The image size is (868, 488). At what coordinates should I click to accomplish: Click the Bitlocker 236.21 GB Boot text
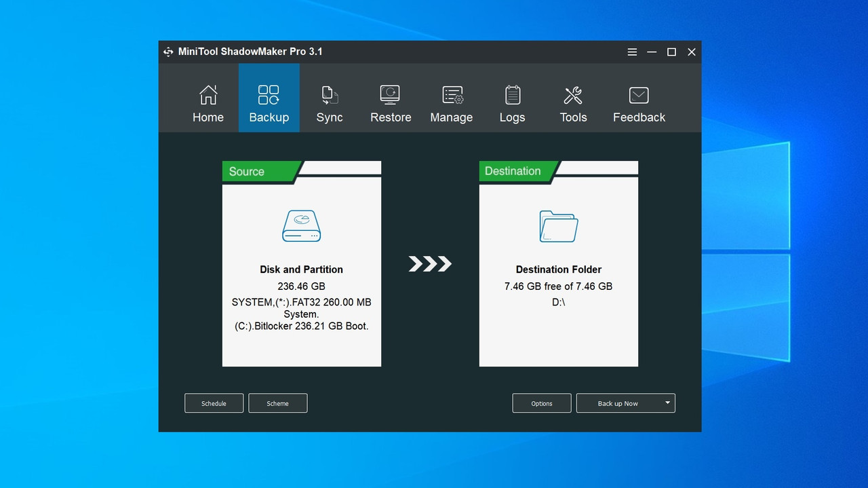coord(302,326)
